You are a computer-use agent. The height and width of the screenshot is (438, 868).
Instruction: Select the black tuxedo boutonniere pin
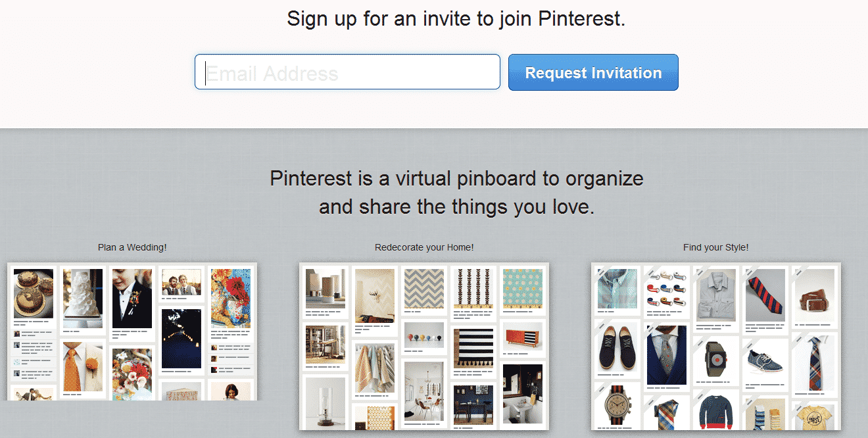[x=132, y=297]
